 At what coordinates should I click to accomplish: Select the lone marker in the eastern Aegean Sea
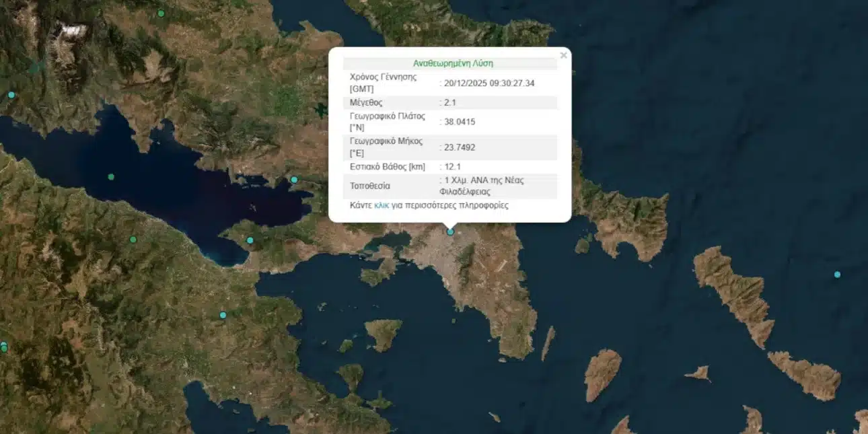point(837,275)
